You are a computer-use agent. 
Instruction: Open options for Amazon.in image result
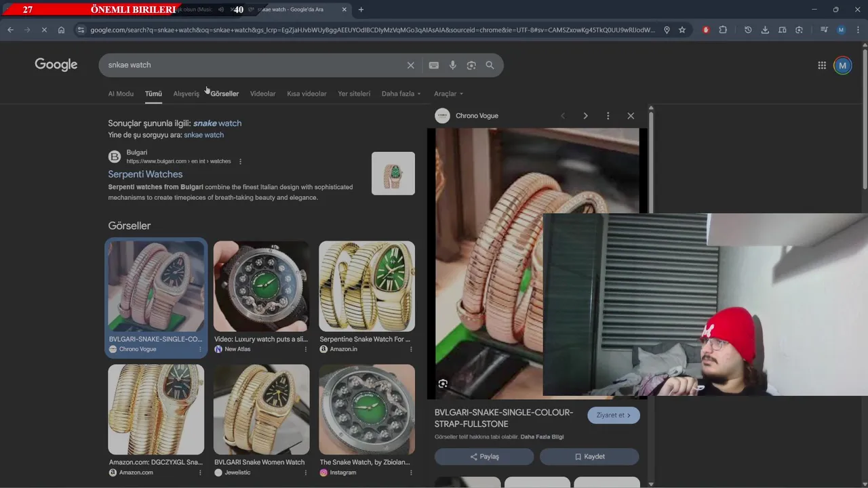(x=411, y=349)
